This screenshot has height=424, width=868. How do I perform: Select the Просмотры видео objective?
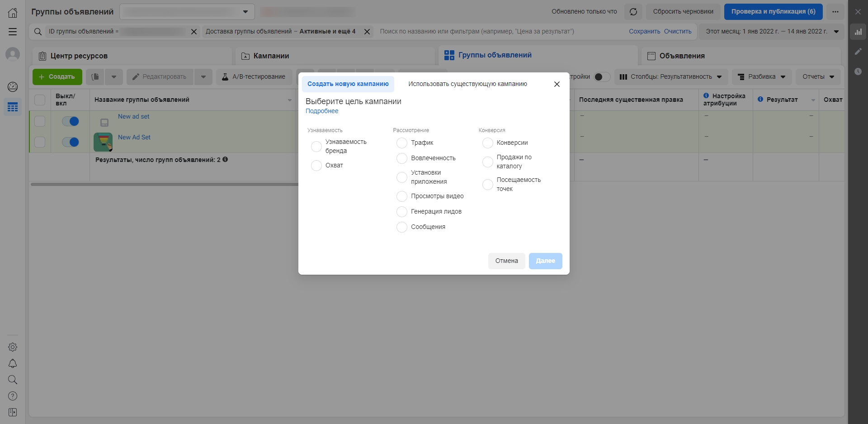coord(402,196)
